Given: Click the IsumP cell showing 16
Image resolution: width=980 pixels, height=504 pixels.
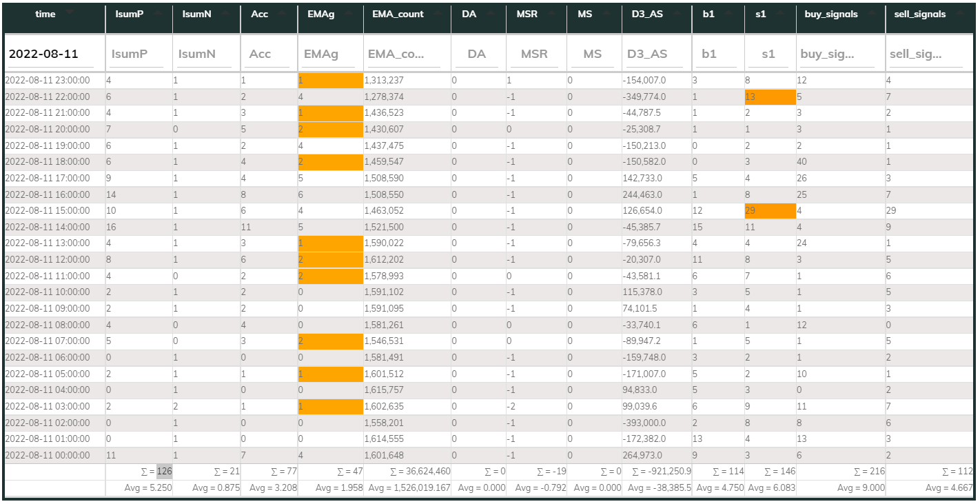Looking at the screenshot, I should pos(139,227).
